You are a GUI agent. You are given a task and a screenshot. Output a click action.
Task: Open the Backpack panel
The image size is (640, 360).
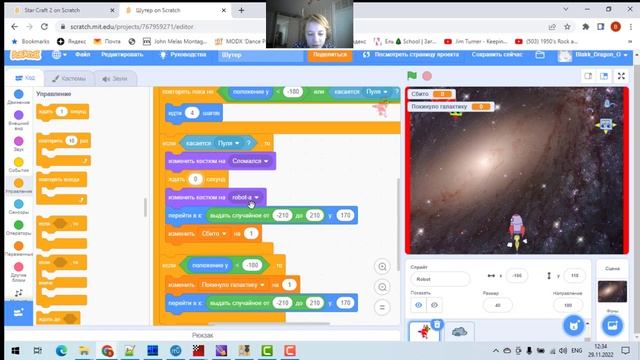click(202, 335)
